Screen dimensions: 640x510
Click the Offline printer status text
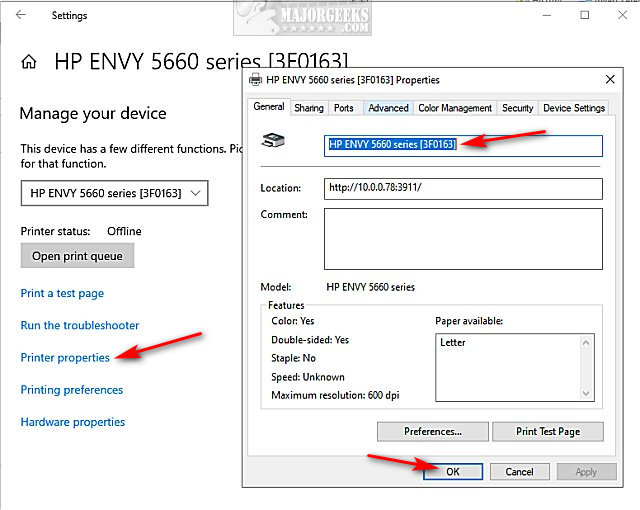click(124, 231)
